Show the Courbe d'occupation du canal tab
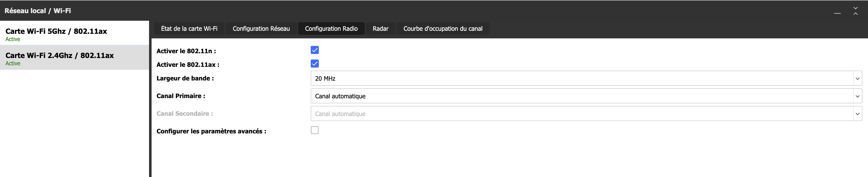 [x=443, y=28]
